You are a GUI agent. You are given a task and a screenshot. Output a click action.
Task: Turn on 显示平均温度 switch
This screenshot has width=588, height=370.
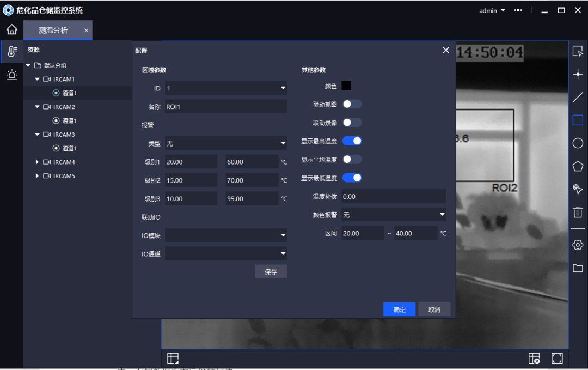click(352, 159)
